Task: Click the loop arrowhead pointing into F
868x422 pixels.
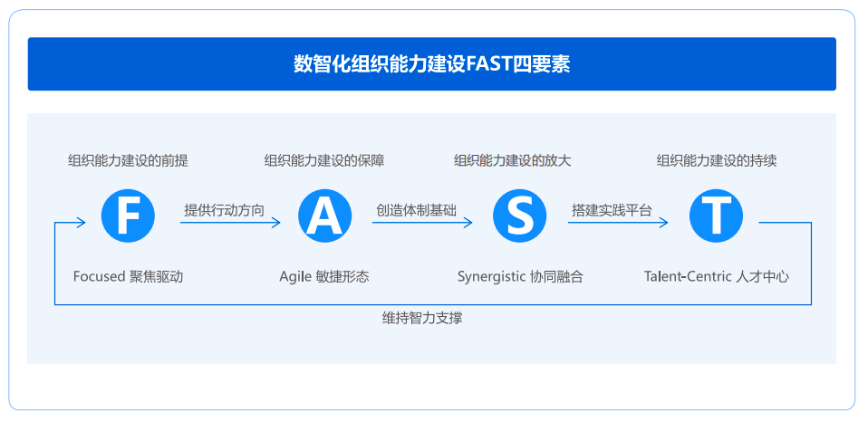Action: 80,222
